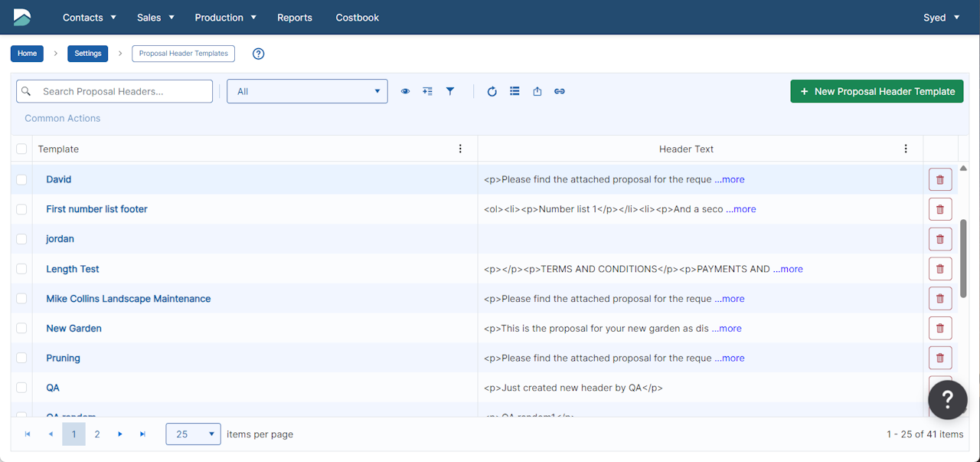
Task: Click the copy link icon
Action: [560, 91]
